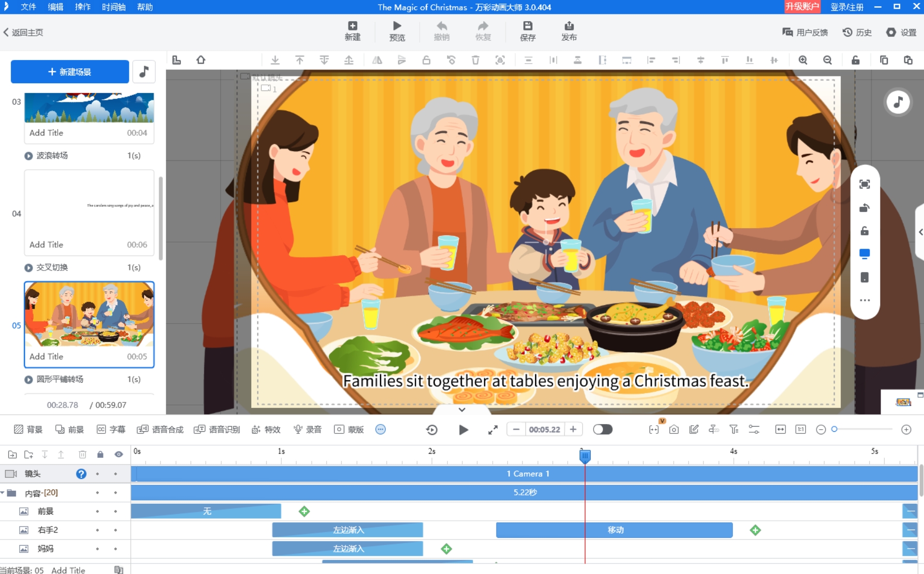Image resolution: width=924 pixels, height=574 pixels.
Task: Open the 操作 menu
Action: (x=83, y=7)
